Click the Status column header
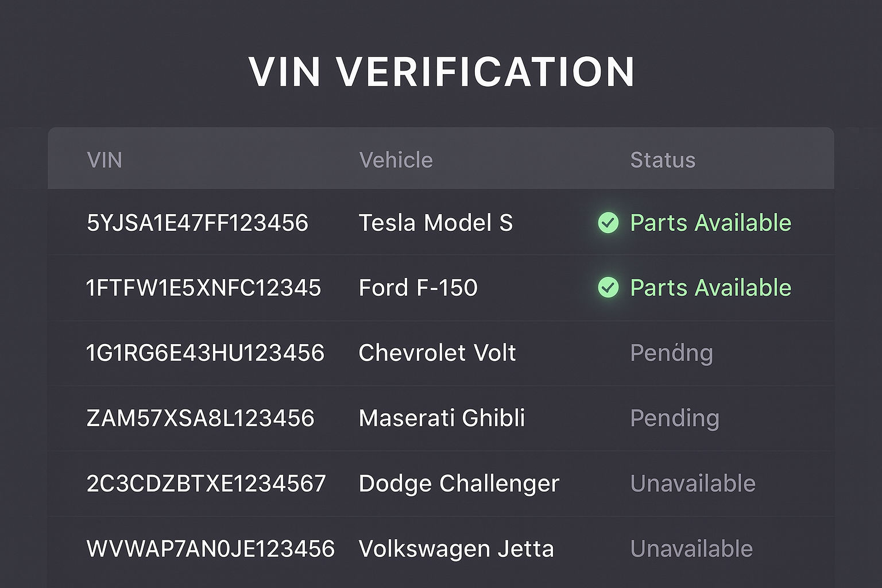This screenshot has height=588, width=882. (663, 160)
